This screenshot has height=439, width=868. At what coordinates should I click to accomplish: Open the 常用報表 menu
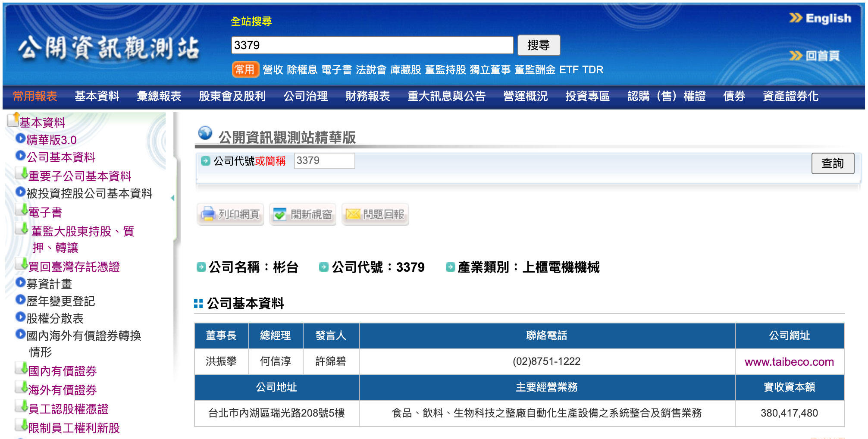tap(35, 96)
